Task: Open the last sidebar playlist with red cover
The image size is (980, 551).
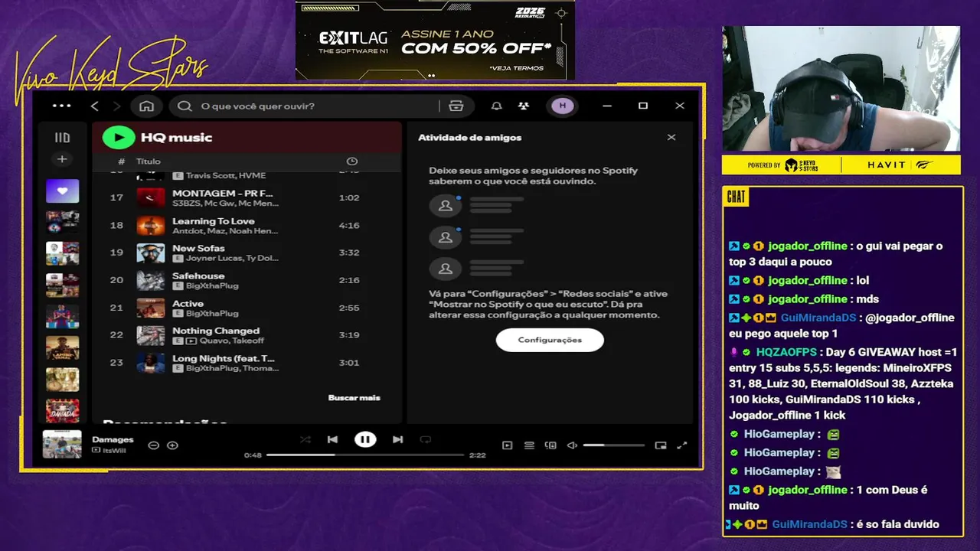Action: tap(62, 411)
